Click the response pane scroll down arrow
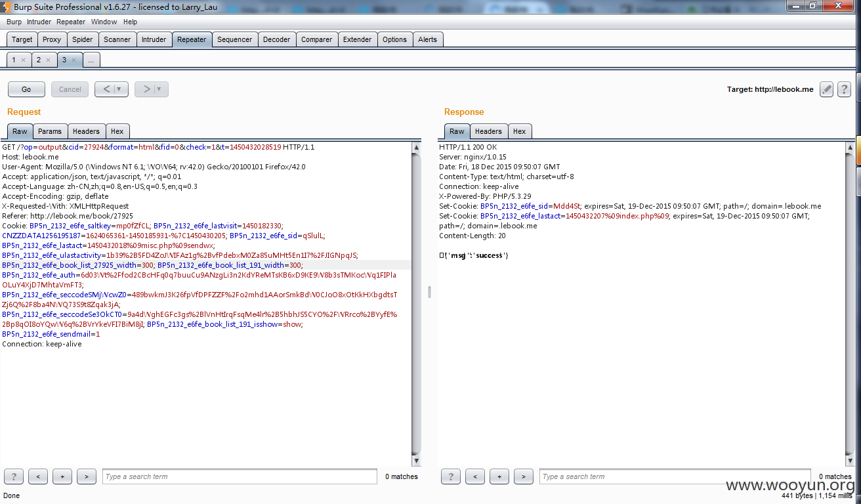Viewport: 861px width, 504px height. tap(850, 460)
